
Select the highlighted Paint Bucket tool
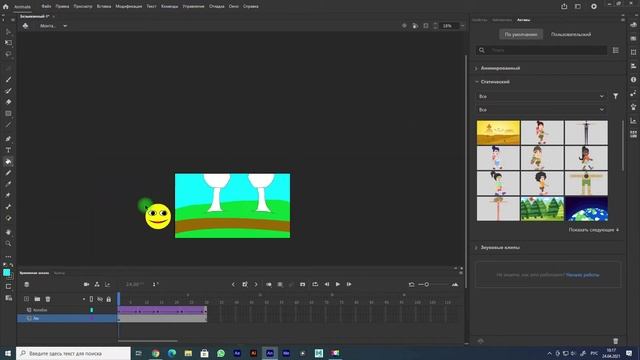tap(8, 162)
